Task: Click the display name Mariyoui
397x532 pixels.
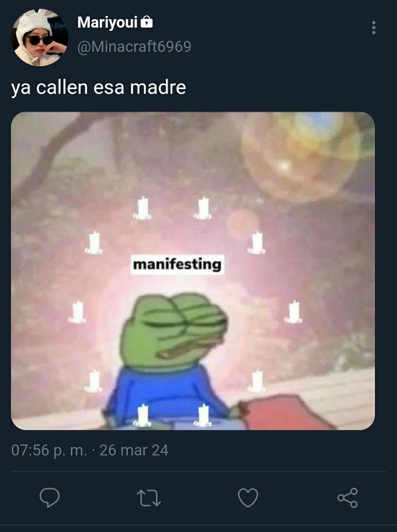Action: point(107,22)
